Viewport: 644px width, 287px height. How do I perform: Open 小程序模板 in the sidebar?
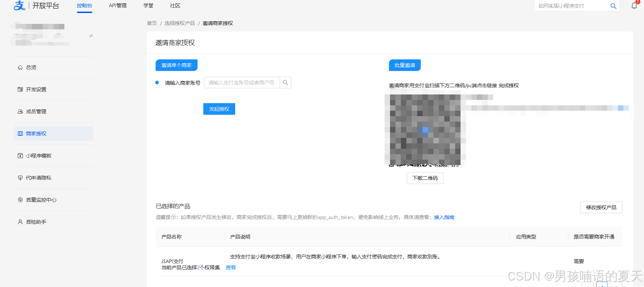(x=54, y=156)
